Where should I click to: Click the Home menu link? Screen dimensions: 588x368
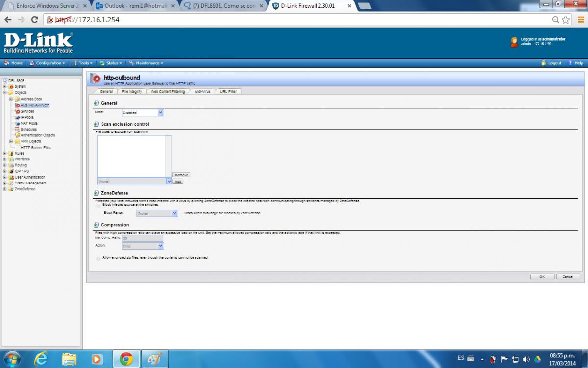pos(14,63)
